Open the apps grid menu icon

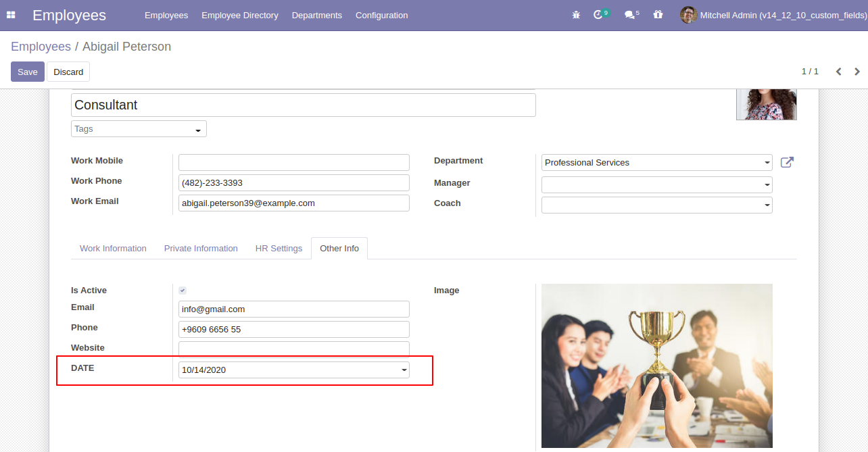tap(11, 15)
